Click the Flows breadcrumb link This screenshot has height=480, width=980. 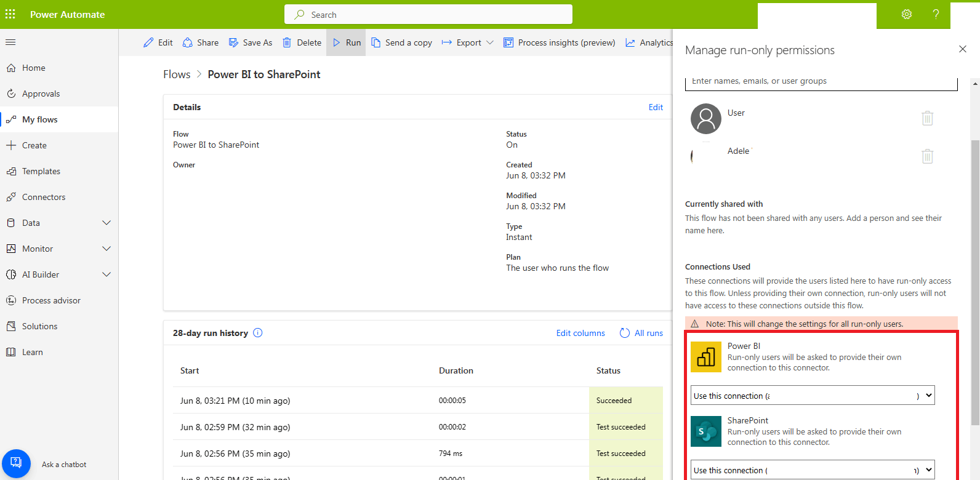point(177,74)
